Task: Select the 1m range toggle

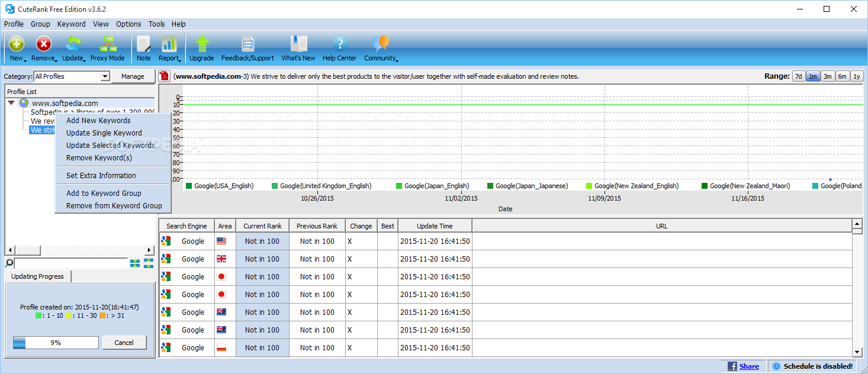Action: click(813, 76)
